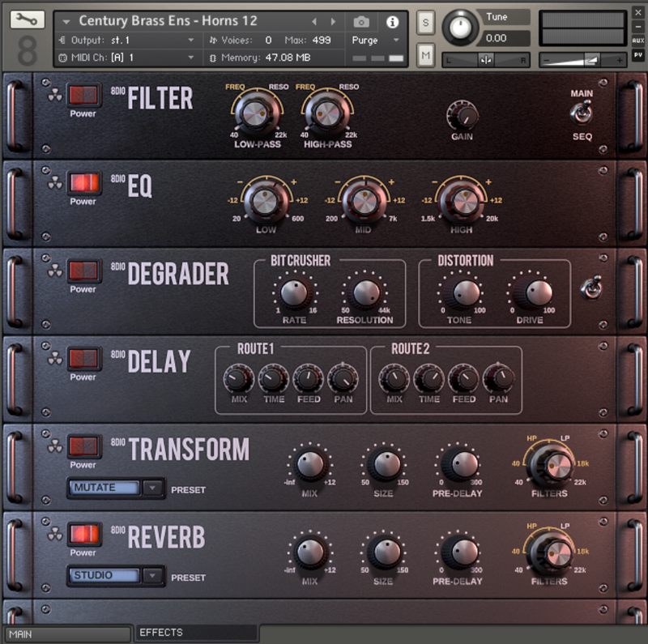The height and width of the screenshot is (644, 648).
Task: Adjust DELAY ROUTE2 PAN knob
Action: tap(499, 378)
